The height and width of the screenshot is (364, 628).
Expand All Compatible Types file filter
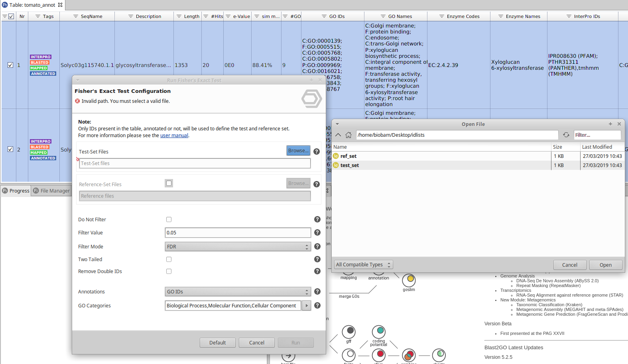coord(363,265)
